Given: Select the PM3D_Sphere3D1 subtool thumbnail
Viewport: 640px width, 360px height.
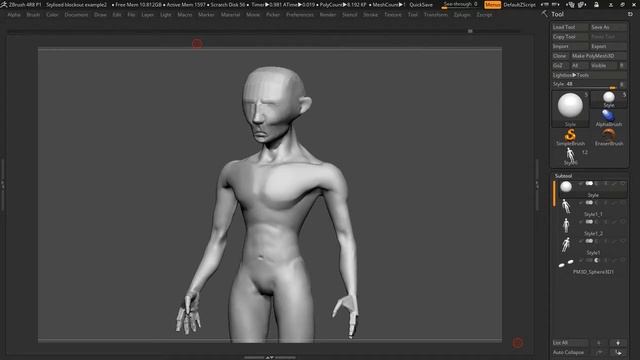Looking at the screenshot, I should click(566, 264).
